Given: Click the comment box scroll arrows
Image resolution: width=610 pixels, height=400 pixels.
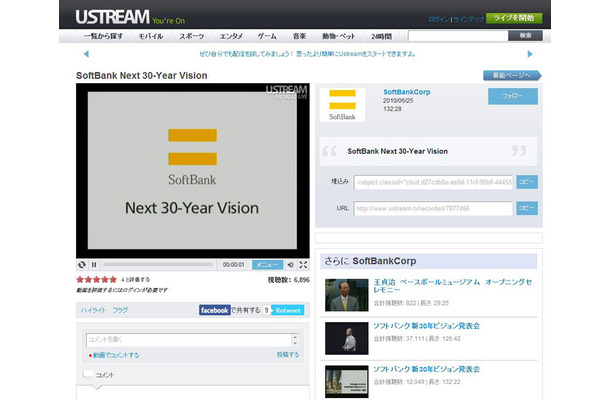Looking at the screenshot, I should click(295, 340).
